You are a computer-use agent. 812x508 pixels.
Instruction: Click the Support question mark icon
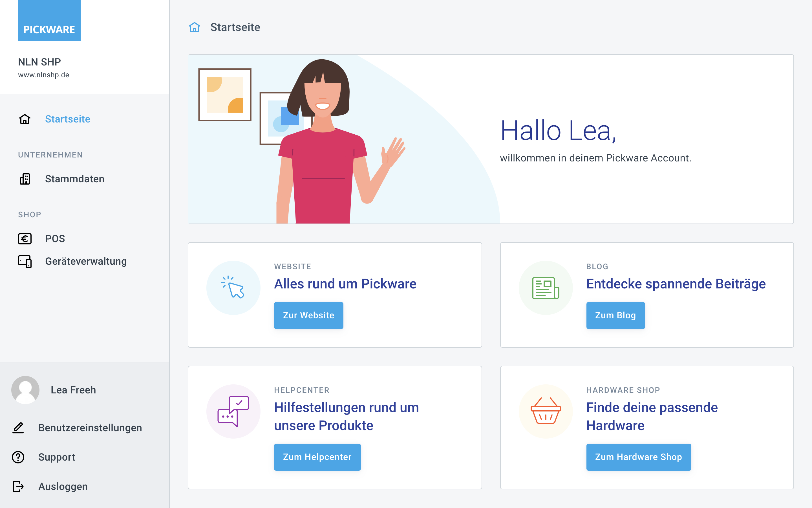point(18,457)
